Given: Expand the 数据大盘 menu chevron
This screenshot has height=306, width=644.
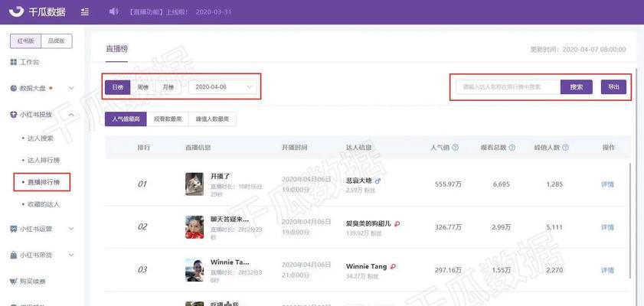Looking at the screenshot, I should pos(71,88).
